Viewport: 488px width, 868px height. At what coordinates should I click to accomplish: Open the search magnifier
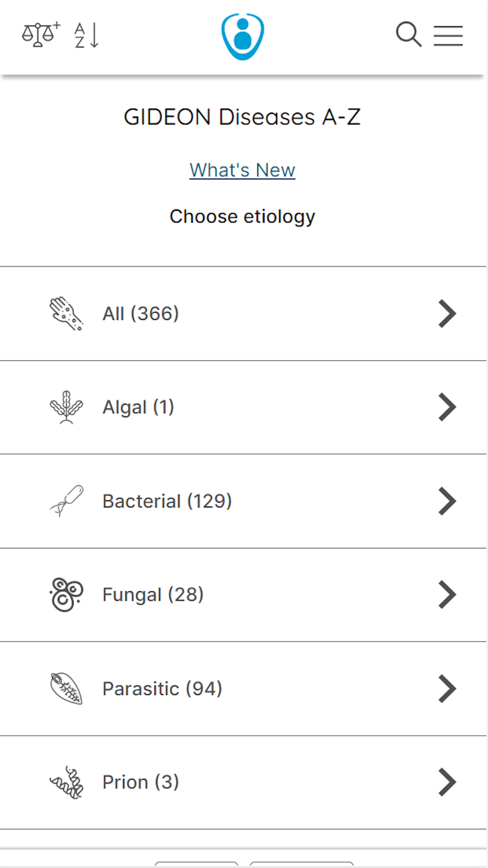tap(408, 35)
